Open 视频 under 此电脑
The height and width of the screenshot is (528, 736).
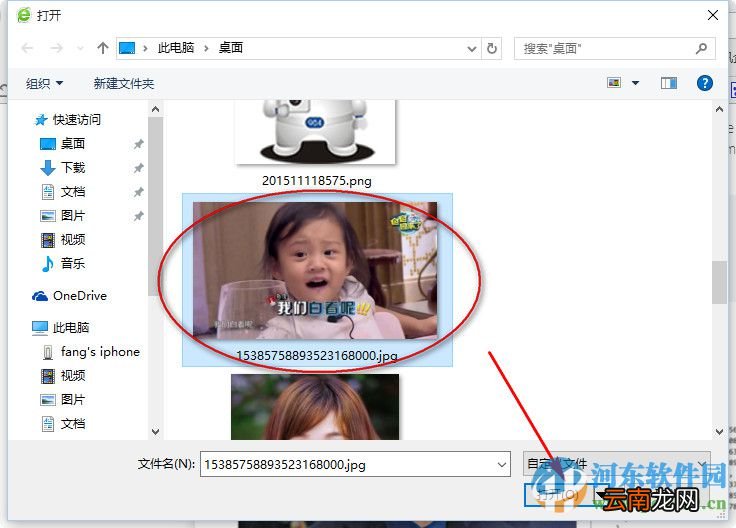62,375
